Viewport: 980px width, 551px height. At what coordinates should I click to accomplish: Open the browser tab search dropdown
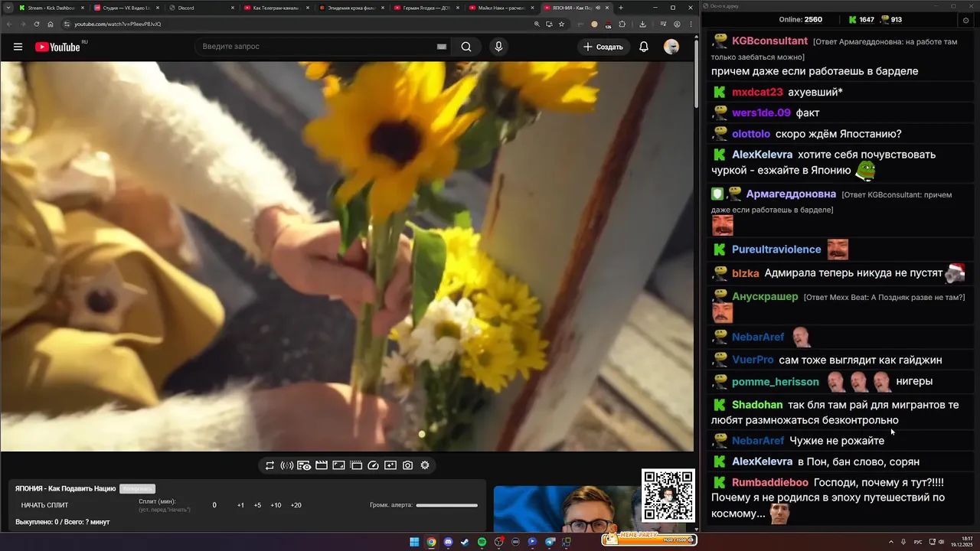click(x=7, y=8)
